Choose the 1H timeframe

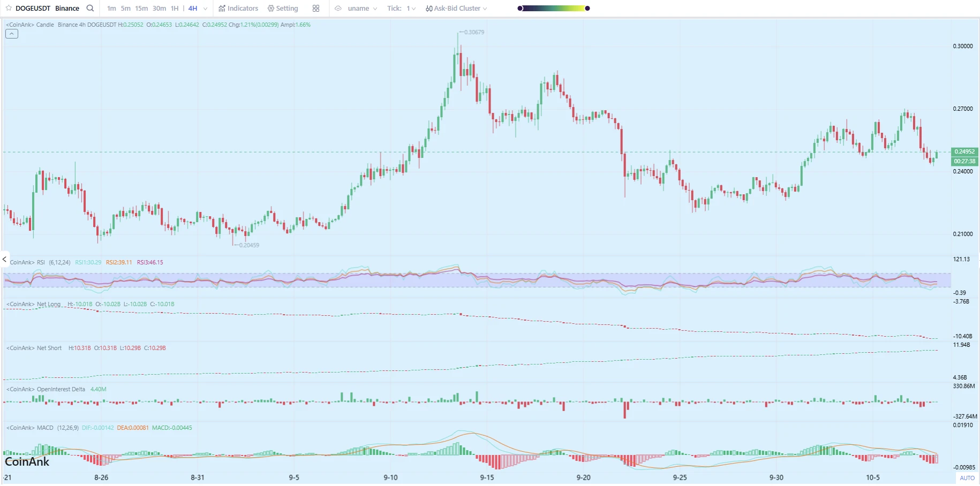click(x=175, y=9)
